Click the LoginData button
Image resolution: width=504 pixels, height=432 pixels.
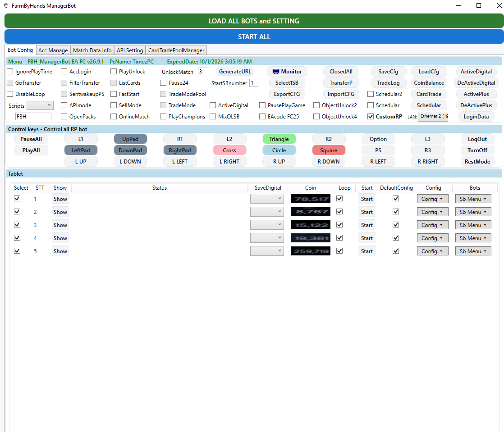pos(476,117)
